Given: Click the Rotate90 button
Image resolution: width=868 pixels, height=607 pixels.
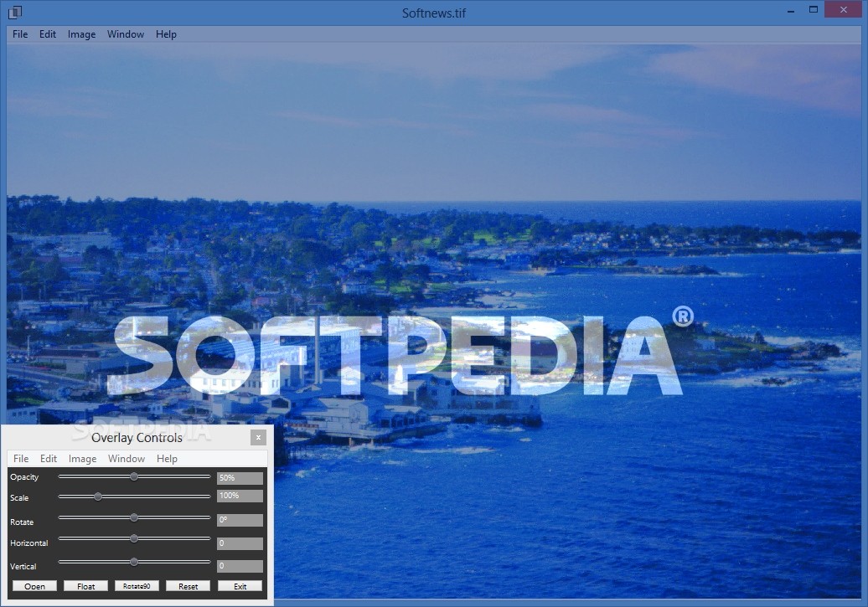Looking at the screenshot, I should pos(137,586).
